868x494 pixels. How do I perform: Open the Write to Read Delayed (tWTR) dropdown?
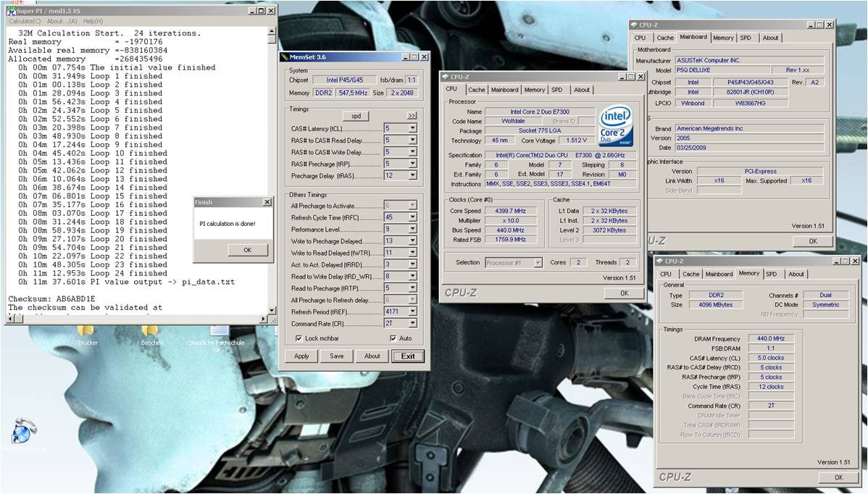click(x=412, y=252)
